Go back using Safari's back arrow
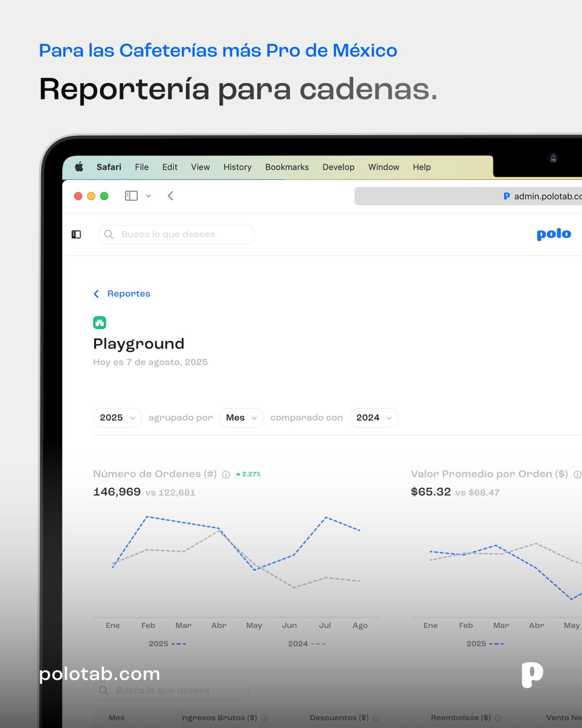 [x=171, y=196]
